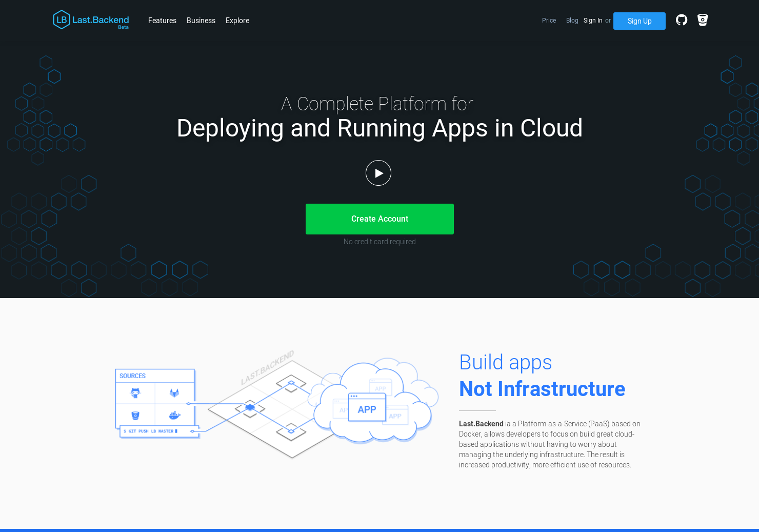759x532 pixels.
Task: Click the GitHub octocat source icon
Action: pos(135,393)
